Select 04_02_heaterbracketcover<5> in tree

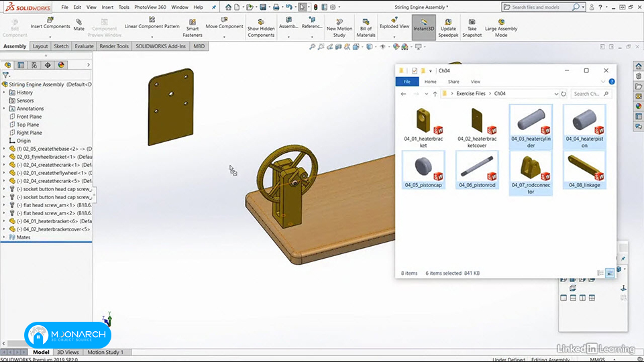[52, 229]
